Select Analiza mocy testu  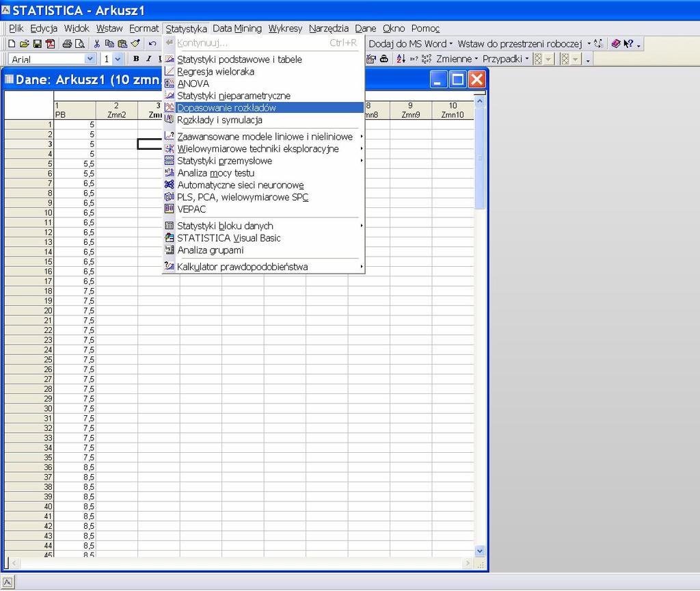point(263,173)
